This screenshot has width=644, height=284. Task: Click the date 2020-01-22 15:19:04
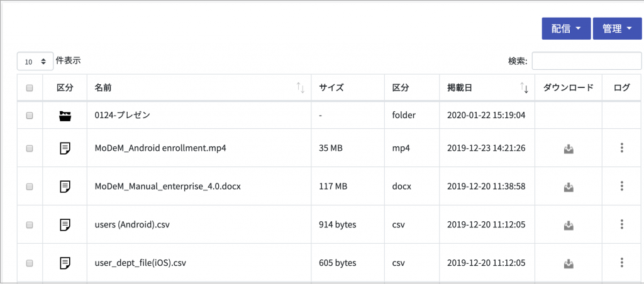pyautogui.click(x=486, y=116)
